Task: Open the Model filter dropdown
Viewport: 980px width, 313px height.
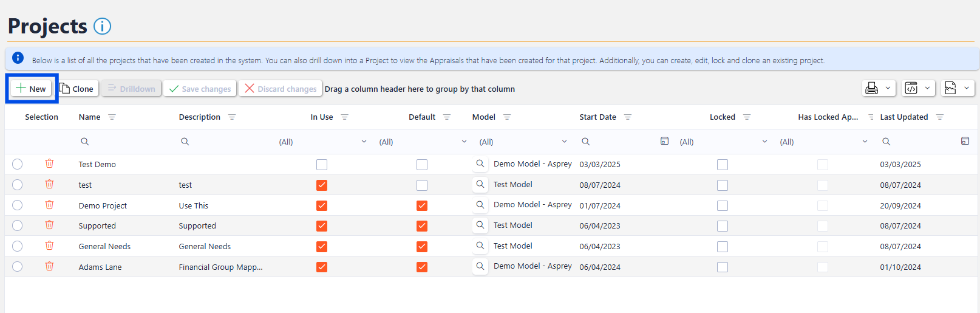Action: [x=564, y=142]
